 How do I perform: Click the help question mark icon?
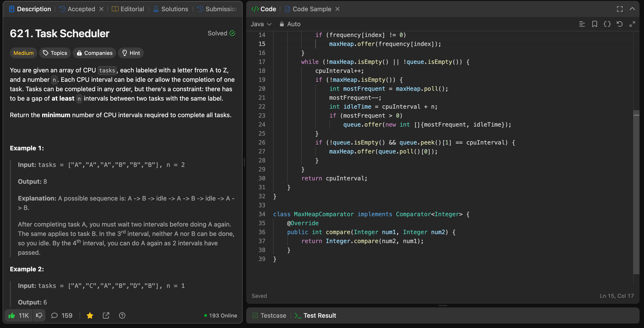point(122,315)
